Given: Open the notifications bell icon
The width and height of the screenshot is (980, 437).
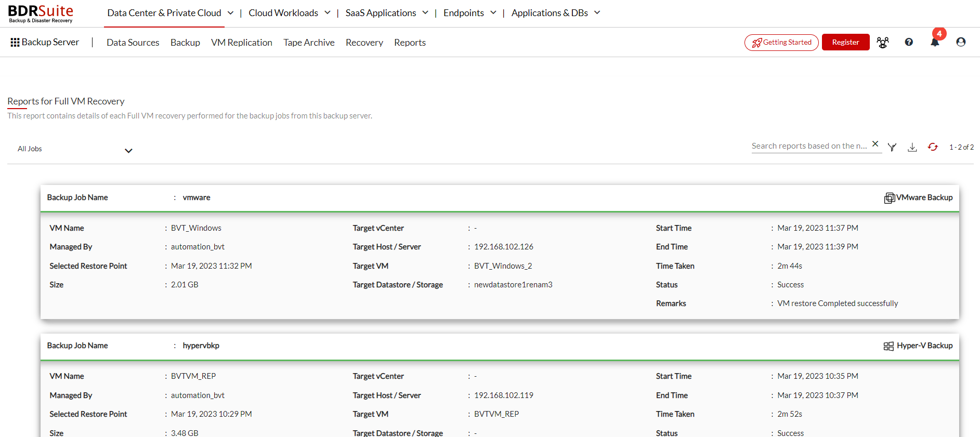Looking at the screenshot, I should click(x=935, y=43).
